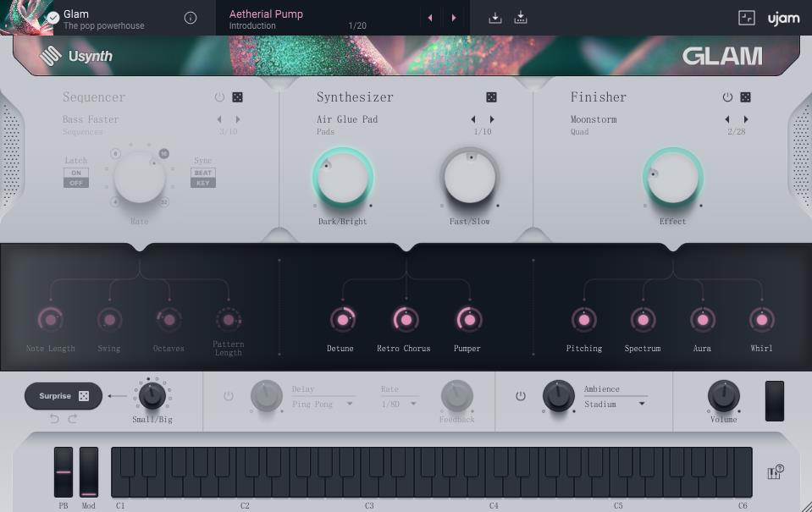Select next sequence for Bass Faster
This screenshot has width=812, height=512.
click(x=238, y=119)
